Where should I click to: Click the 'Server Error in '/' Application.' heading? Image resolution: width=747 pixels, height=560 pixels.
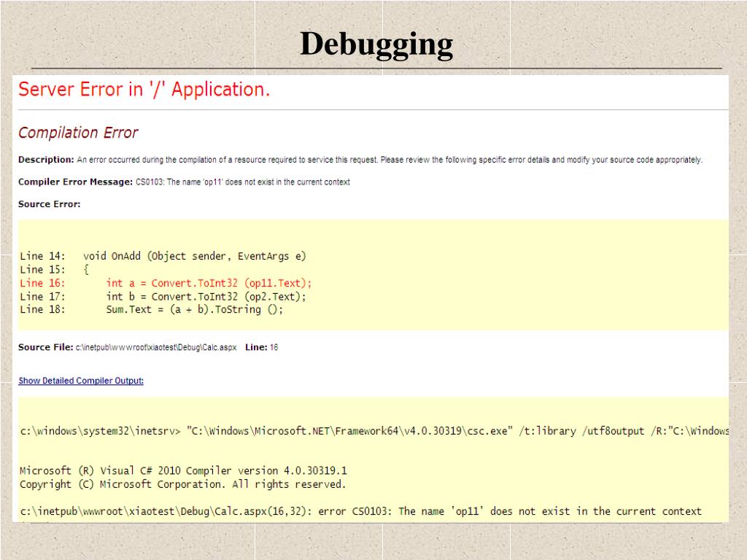pyautogui.click(x=144, y=90)
